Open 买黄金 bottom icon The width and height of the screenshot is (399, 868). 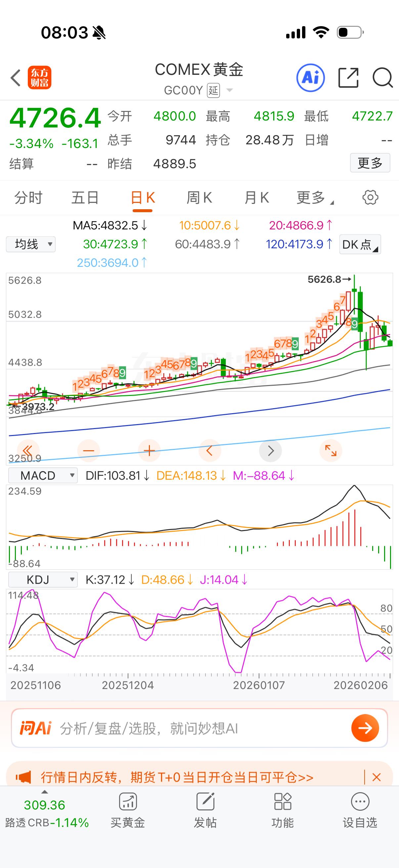point(128,811)
